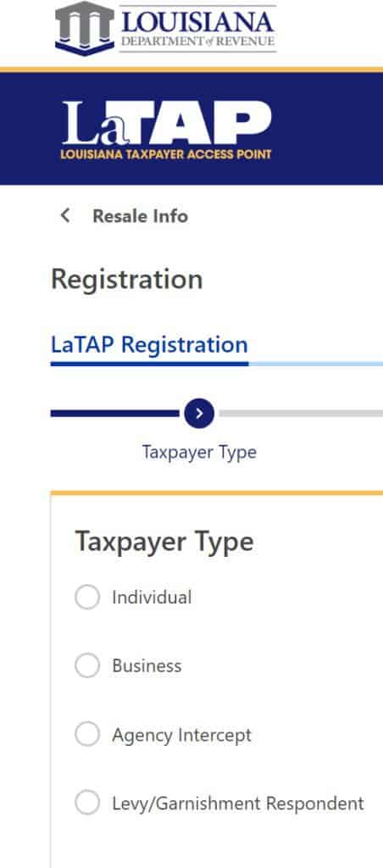Click the gray remaining progress bar segment
Viewport: 383px width, 868px height.
(301, 413)
